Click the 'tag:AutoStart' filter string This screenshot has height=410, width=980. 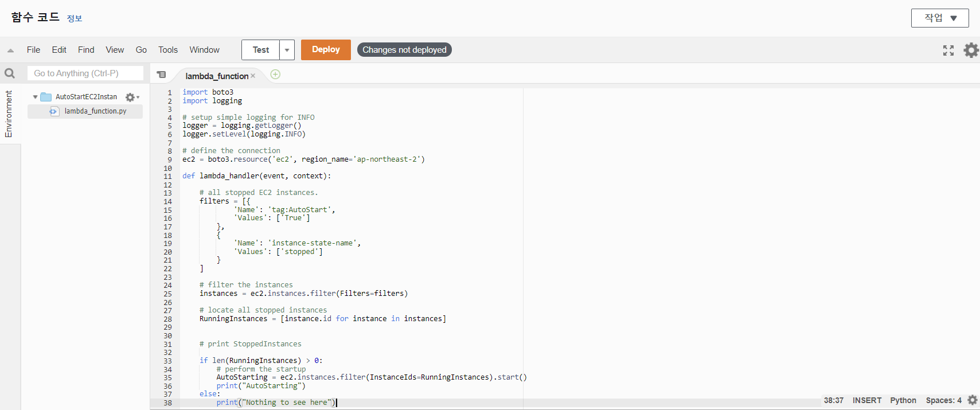tap(299, 210)
